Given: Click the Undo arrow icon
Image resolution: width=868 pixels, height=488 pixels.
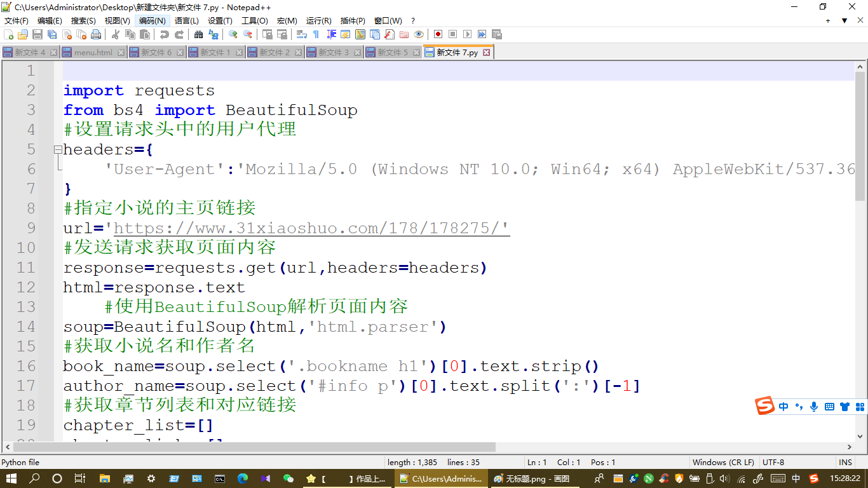Looking at the screenshot, I should pos(164,34).
